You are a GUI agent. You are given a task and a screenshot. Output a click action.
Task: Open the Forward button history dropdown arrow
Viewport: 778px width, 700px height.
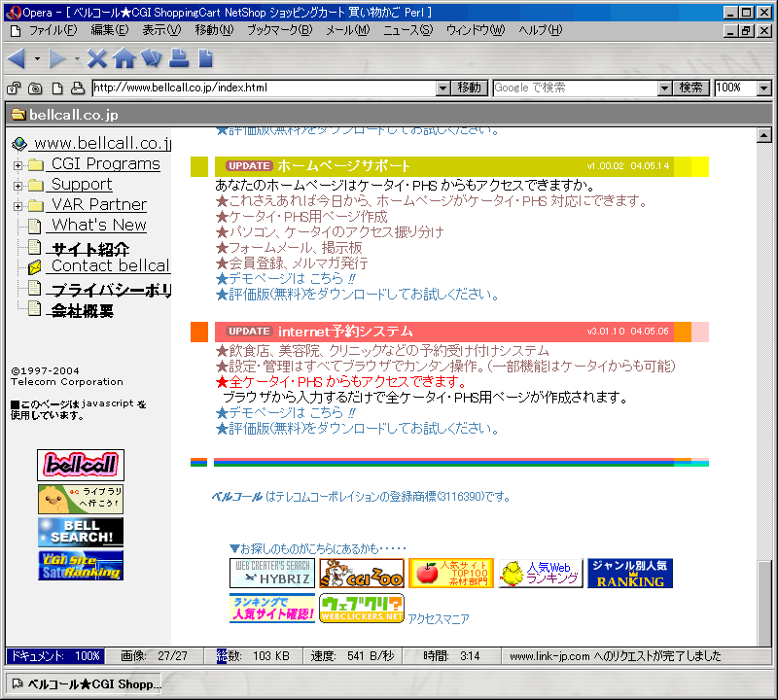click(77, 59)
